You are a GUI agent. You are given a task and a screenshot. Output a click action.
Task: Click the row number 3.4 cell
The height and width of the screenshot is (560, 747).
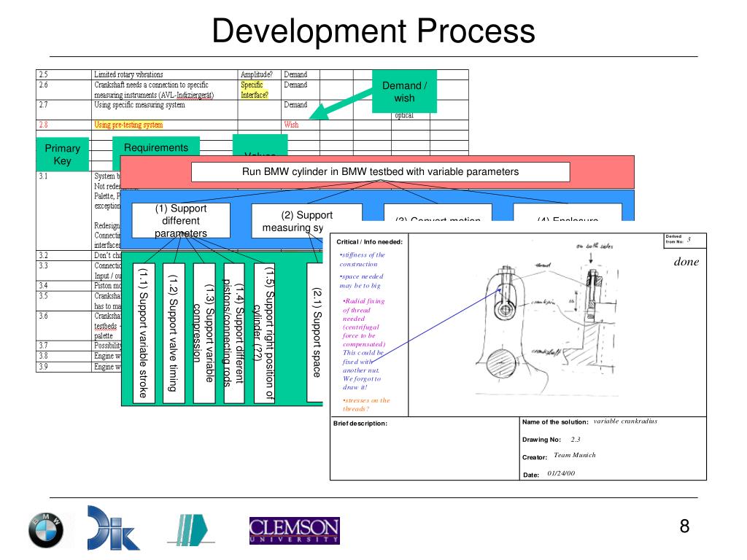click(63, 286)
